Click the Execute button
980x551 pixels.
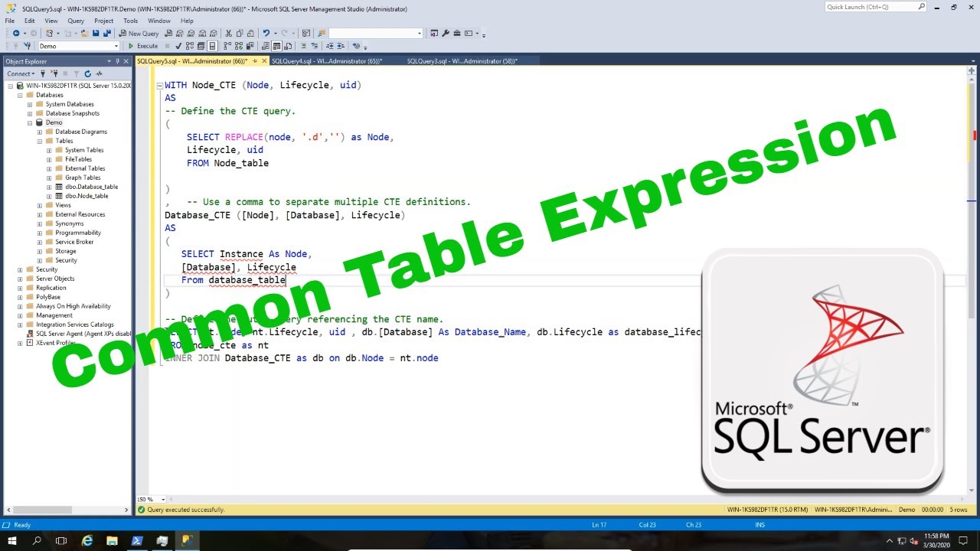click(x=142, y=46)
